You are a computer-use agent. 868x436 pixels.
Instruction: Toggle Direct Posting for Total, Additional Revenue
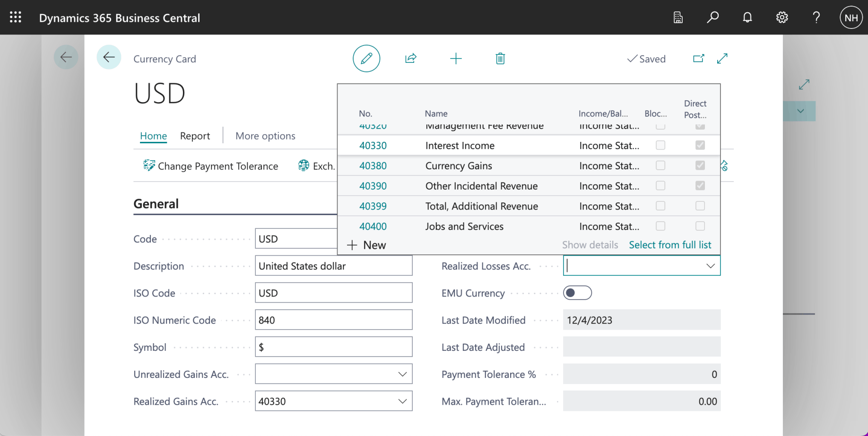click(x=700, y=206)
